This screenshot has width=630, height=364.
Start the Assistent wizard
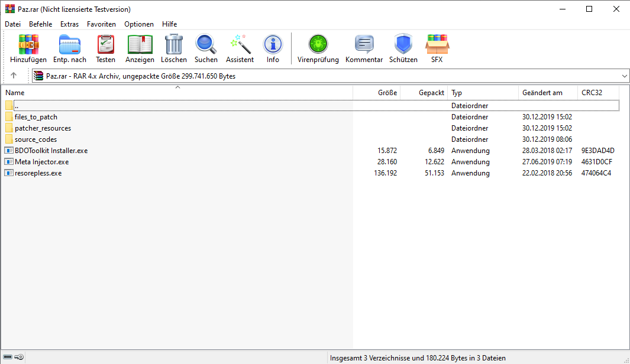click(x=240, y=48)
